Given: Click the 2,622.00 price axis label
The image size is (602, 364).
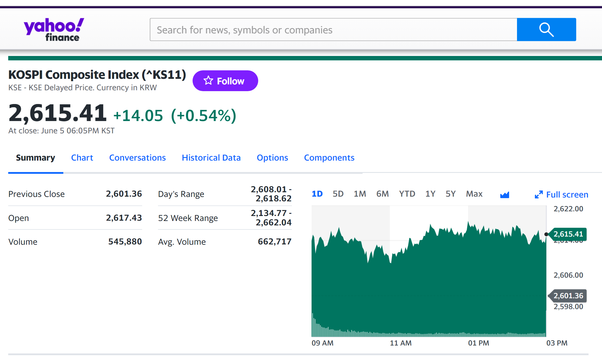Looking at the screenshot, I should tap(568, 209).
